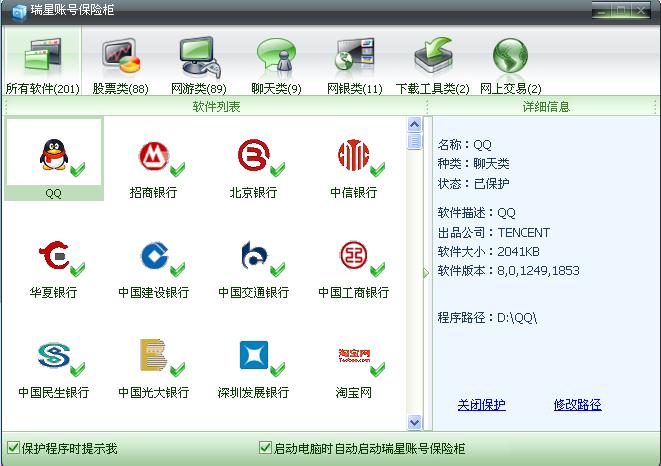Select the 招商银行 bank icon
The width and height of the screenshot is (661, 466).
154,156
